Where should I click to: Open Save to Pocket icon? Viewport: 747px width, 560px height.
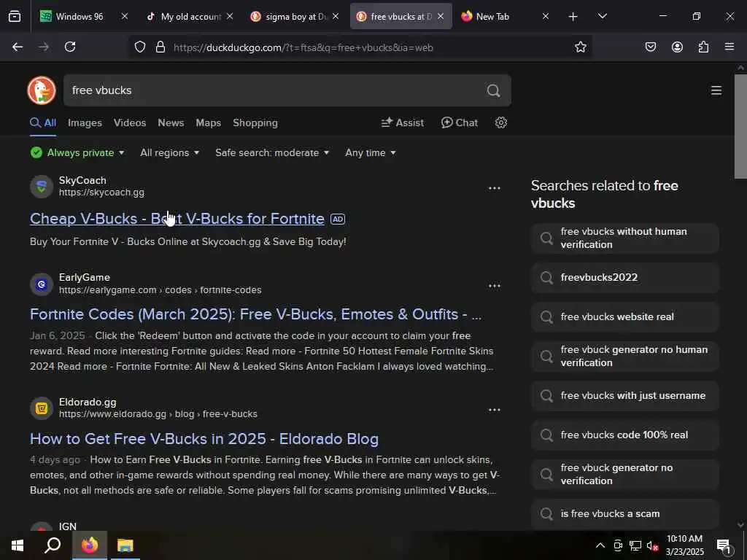coord(651,47)
